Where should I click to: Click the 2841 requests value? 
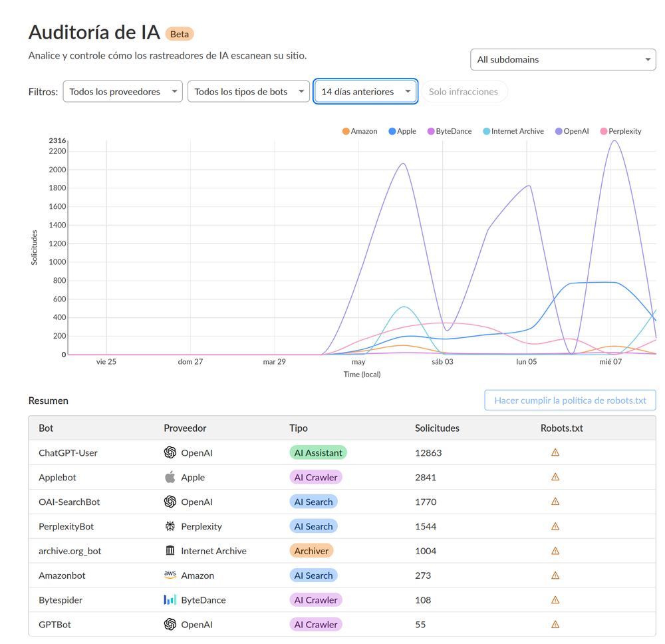(426, 477)
